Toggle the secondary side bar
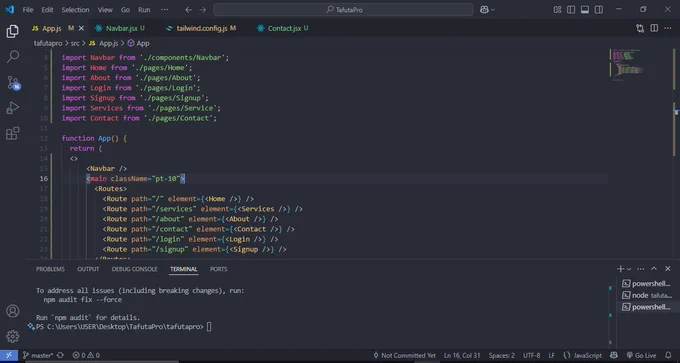680x363 pixels. (598, 10)
